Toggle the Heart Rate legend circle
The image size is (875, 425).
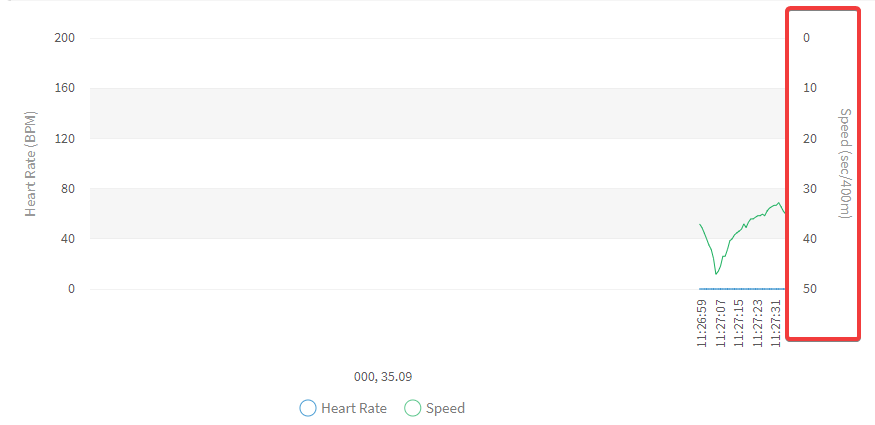(308, 408)
